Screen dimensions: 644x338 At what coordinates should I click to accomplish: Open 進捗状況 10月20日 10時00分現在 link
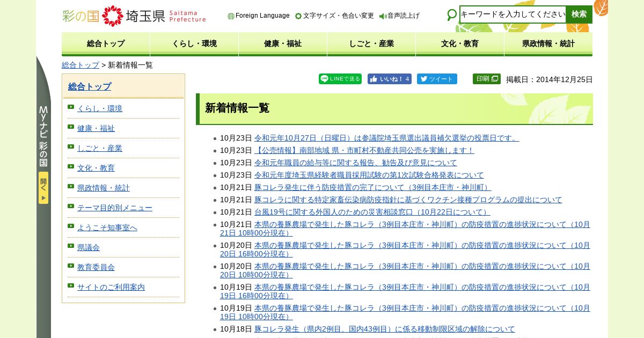coord(405,270)
